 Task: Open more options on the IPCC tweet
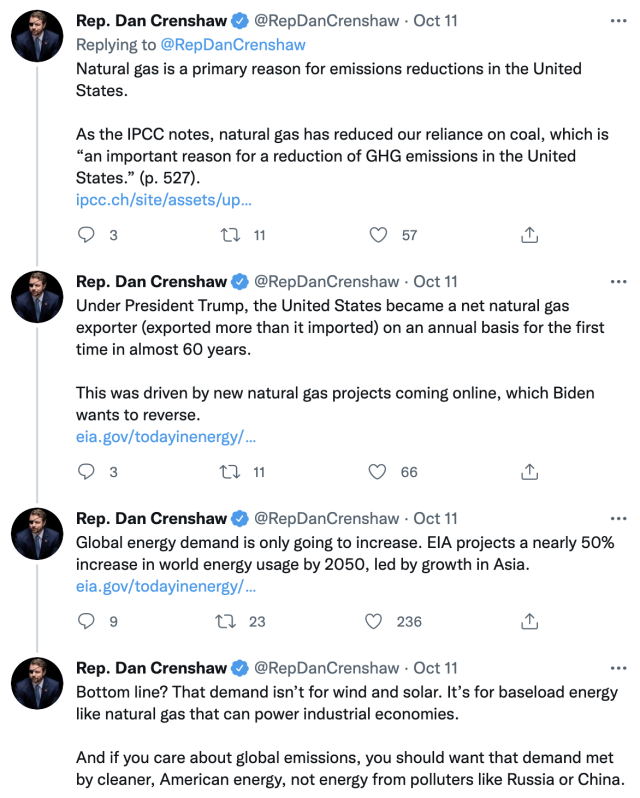pos(619,20)
